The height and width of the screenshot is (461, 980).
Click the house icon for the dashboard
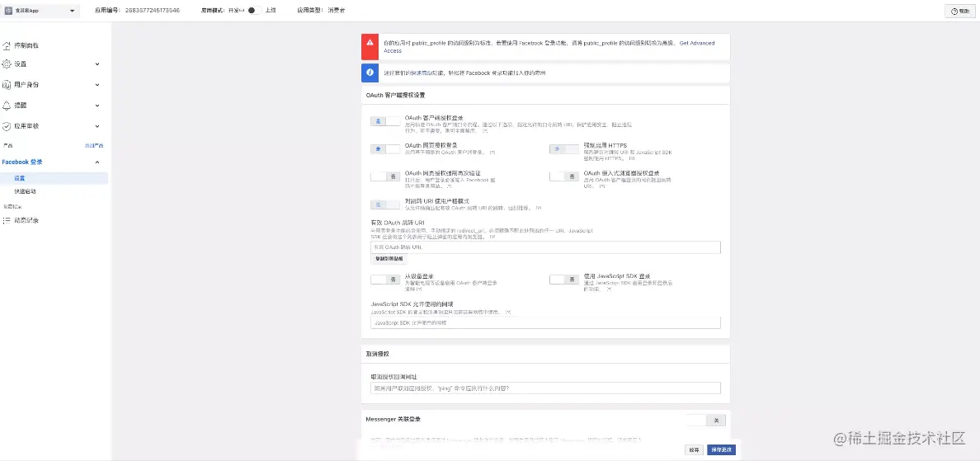pyautogui.click(x=7, y=45)
